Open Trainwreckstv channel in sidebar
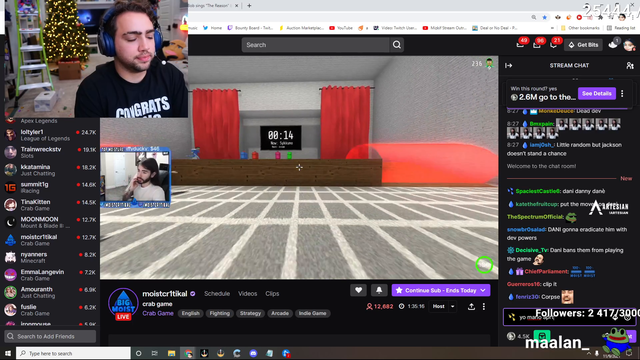The width and height of the screenshot is (640, 360). point(50,152)
